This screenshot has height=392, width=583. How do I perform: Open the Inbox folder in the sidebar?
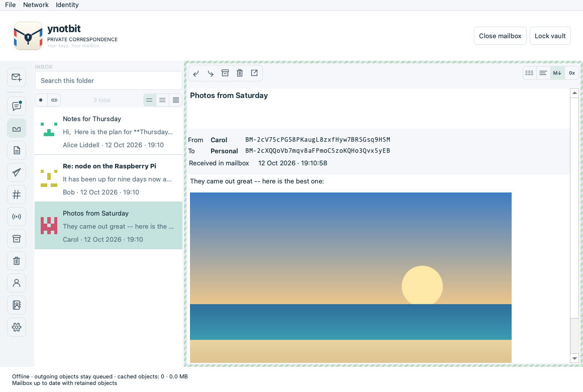pos(17,128)
